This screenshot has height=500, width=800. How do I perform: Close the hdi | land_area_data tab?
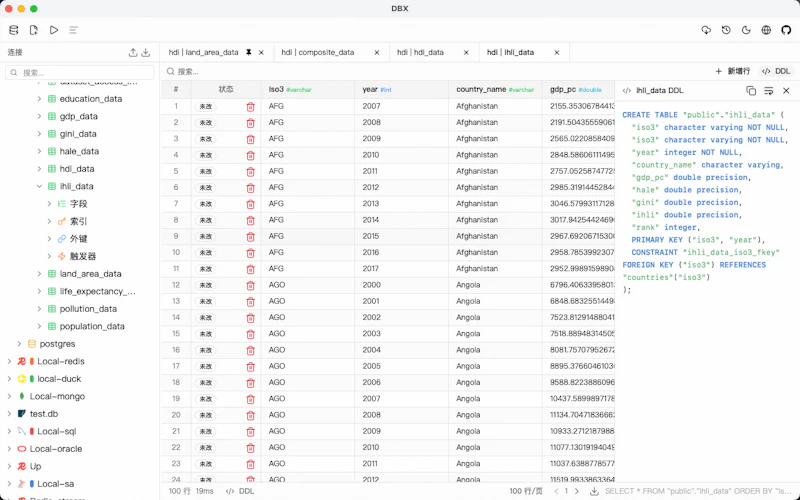[x=261, y=52]
